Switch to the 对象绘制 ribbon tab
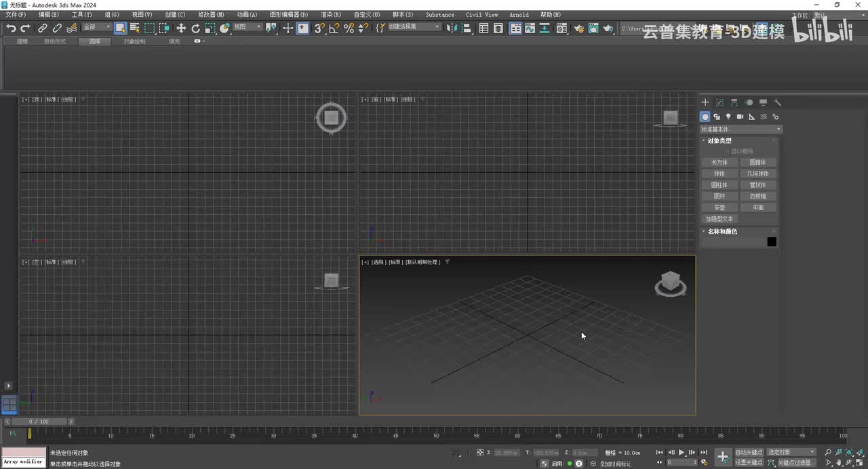Image resolution: width=868 pixels, height=469 pixels. 134,41
